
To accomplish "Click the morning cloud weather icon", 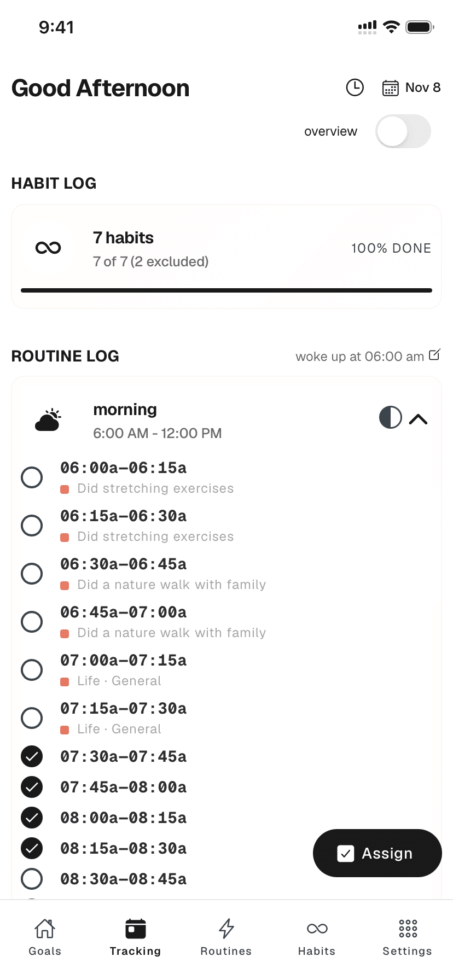I will [48, 418].
